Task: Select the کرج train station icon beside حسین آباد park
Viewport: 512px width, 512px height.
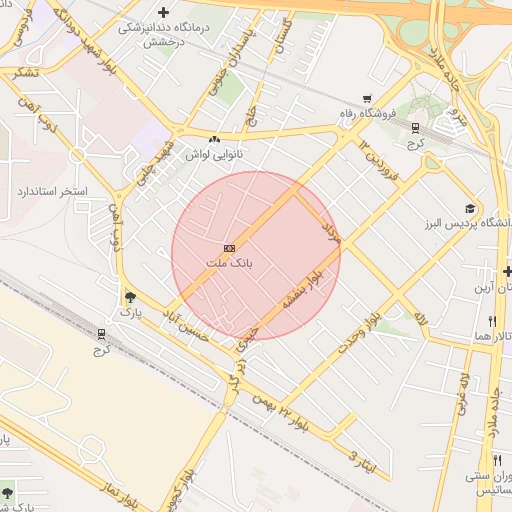Action: pyautogui.click(x=101, y=334)
